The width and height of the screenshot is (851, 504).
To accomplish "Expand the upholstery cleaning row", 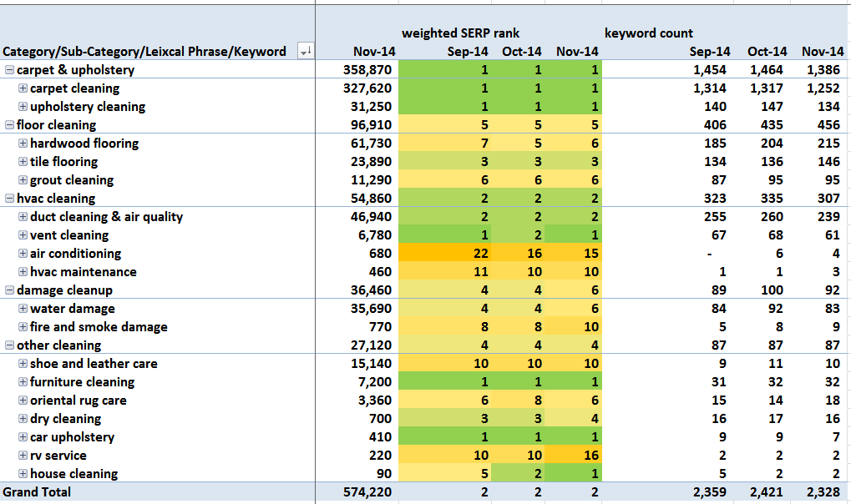I will pyautogui.click(x=23, y=107).
